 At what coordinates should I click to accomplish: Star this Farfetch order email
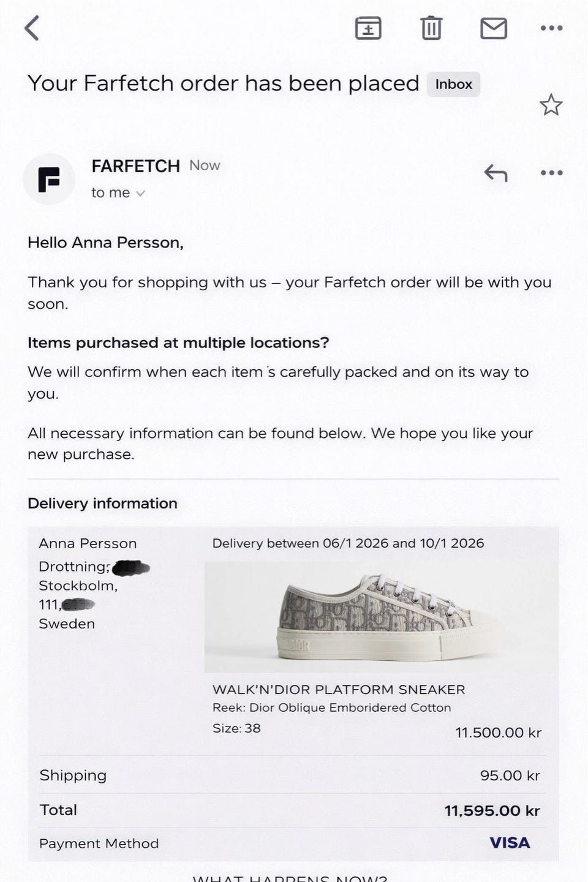551,105
